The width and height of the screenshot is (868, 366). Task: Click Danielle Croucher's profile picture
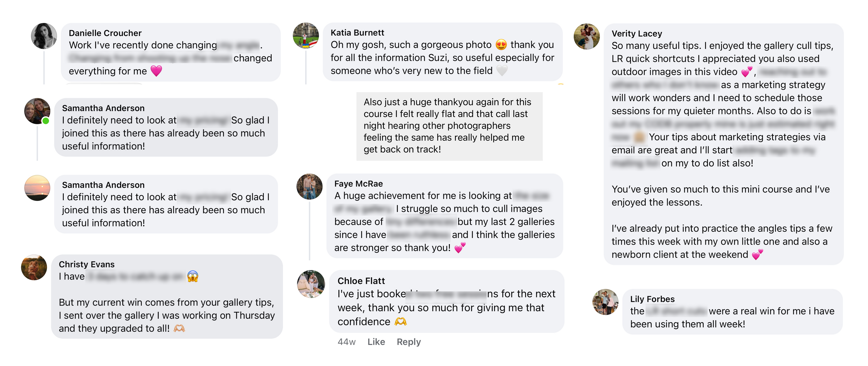pyautogui.click(x=44, y=36)
